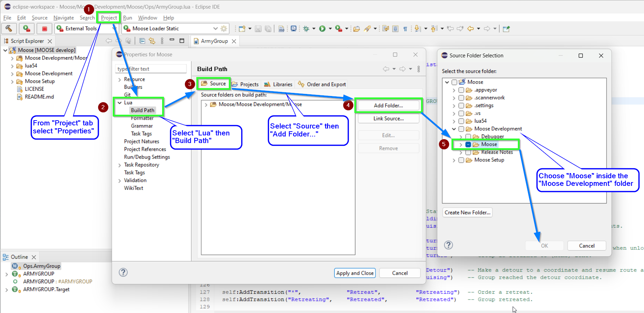This screenshot has width=644, height=313.
Task: Enable the Moose Setup checkbox
Action: pos(461,160)
